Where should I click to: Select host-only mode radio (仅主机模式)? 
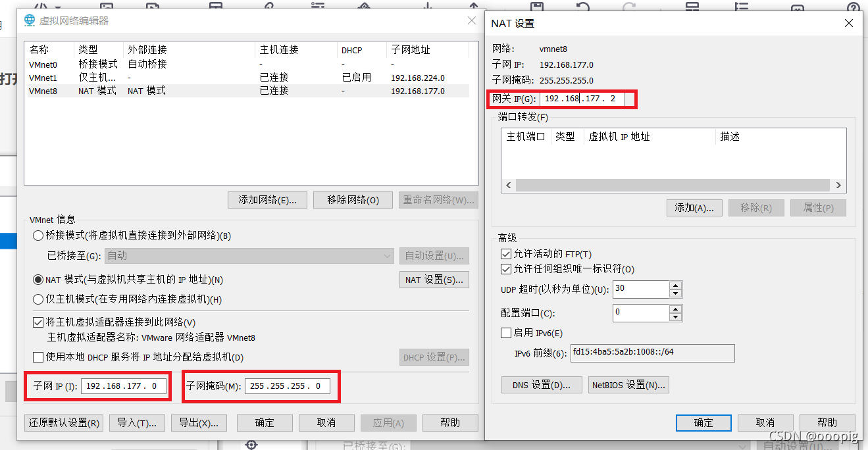tap(38, 299)
